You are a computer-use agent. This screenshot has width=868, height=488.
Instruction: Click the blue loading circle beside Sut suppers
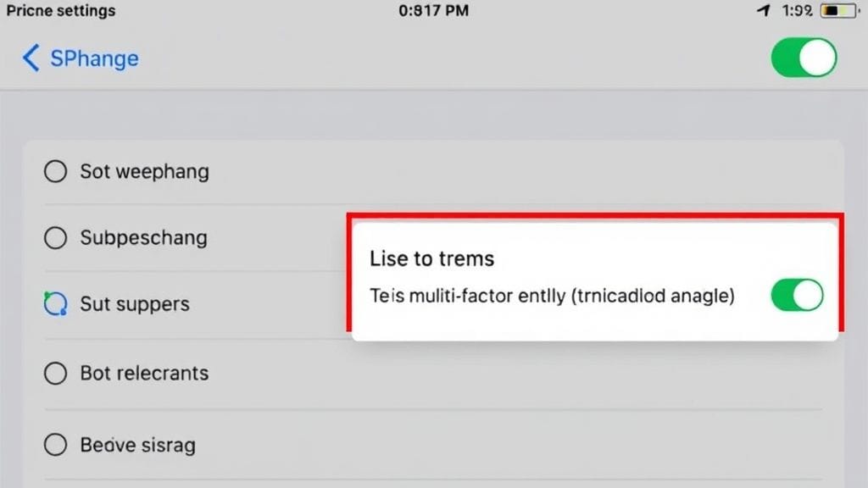55,304
